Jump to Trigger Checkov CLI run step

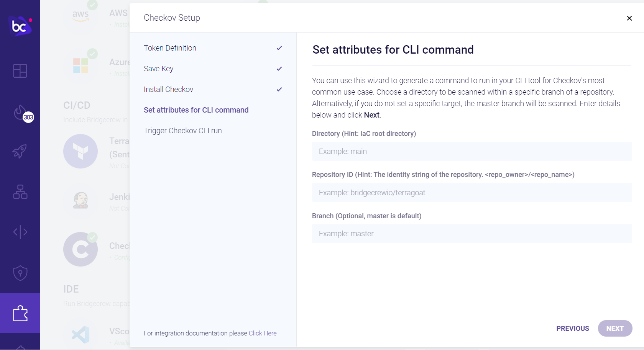point(182,131)
